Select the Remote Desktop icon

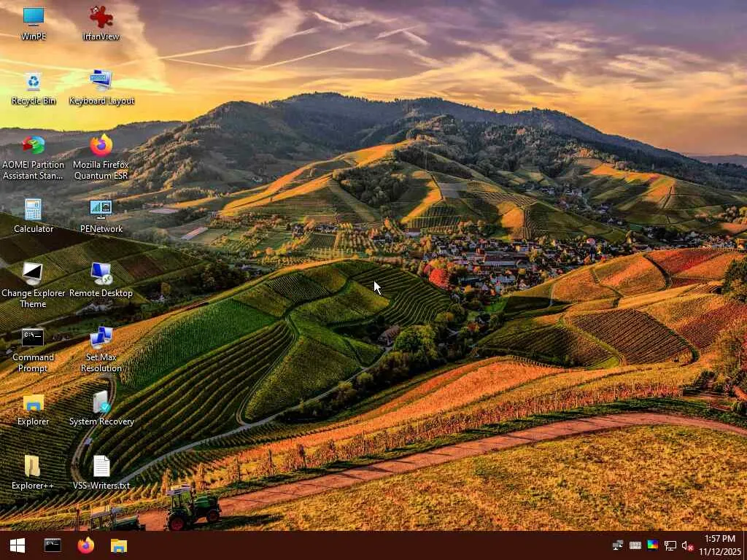click(101, 280)
